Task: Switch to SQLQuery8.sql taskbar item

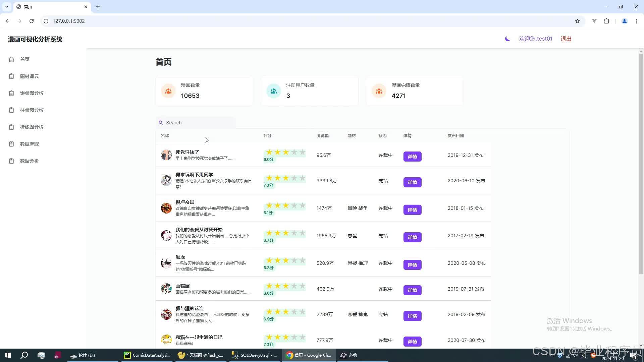Action: [x=255, y=355]
